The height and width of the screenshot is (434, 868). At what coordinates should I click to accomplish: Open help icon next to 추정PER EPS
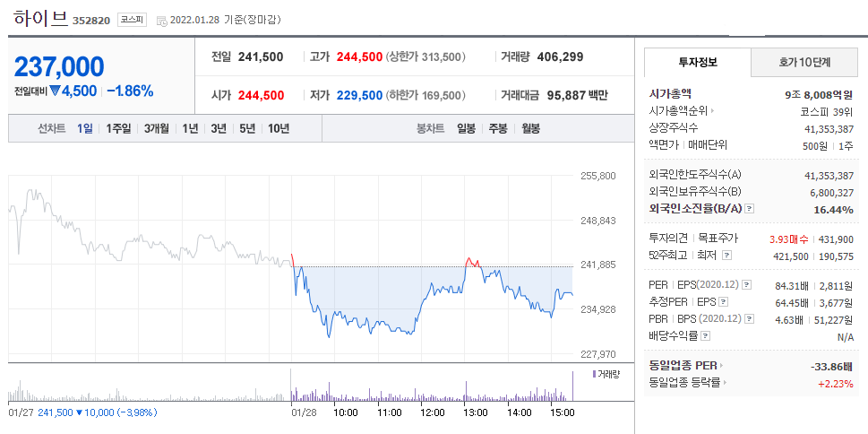[724, 302]
